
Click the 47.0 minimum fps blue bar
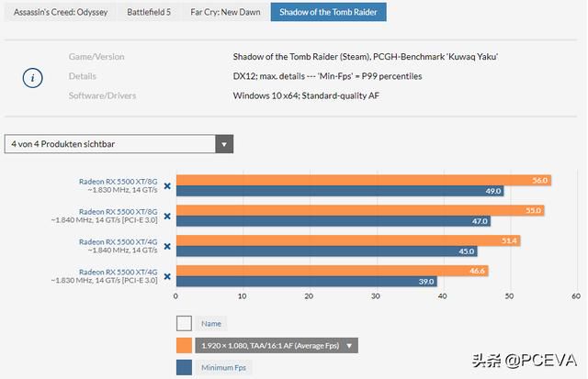click(334, 221)
